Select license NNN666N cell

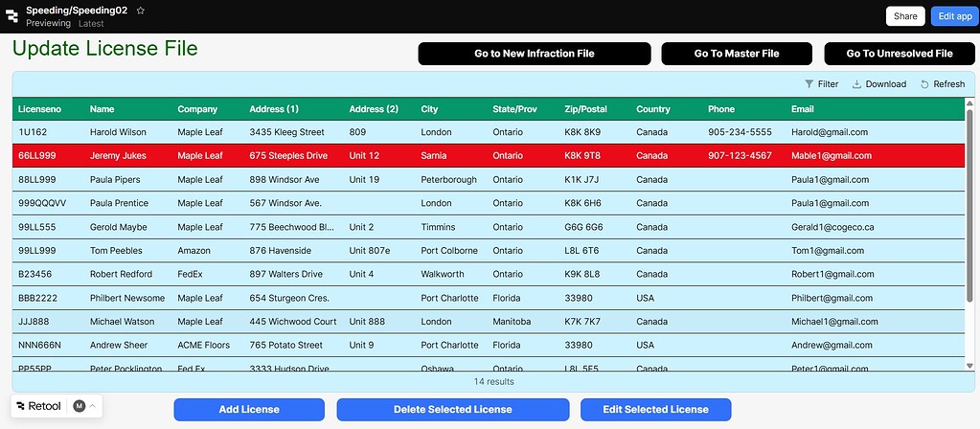click(x=40, y=346)
